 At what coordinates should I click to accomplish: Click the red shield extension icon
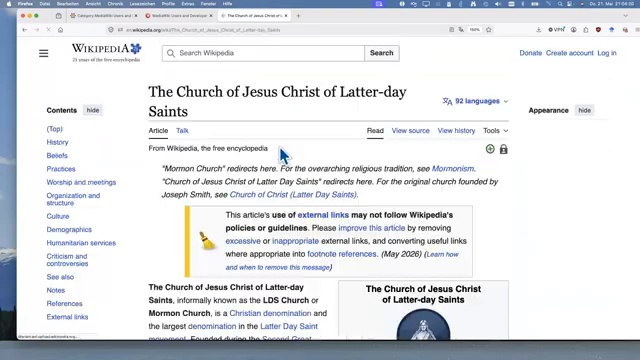tap(598, 30)
